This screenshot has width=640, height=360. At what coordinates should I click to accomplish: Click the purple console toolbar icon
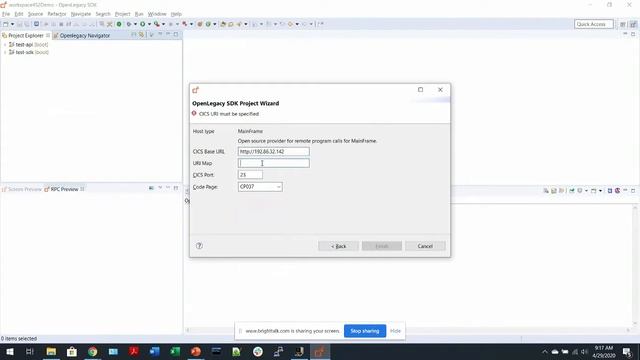point(618,191)
